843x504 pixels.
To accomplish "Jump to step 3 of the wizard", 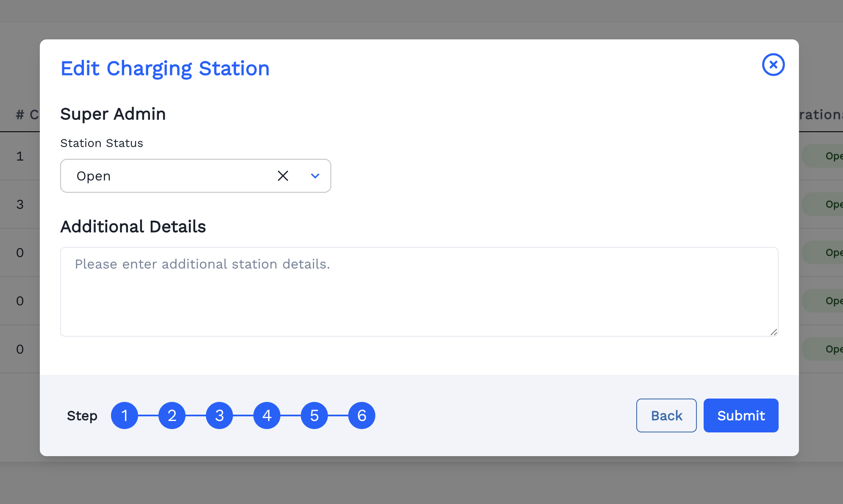I will 219,415.
